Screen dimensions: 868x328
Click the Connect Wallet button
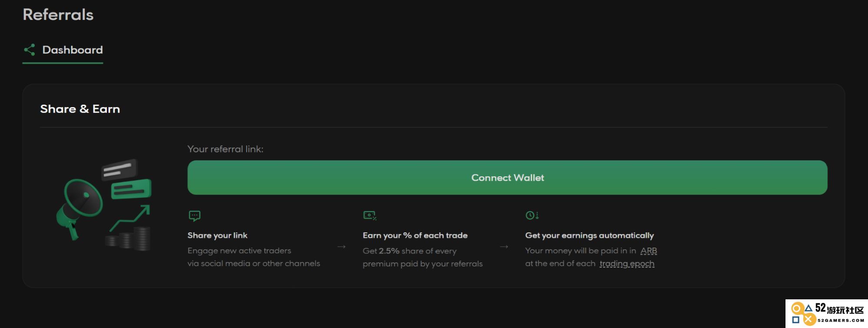(507, 178)
